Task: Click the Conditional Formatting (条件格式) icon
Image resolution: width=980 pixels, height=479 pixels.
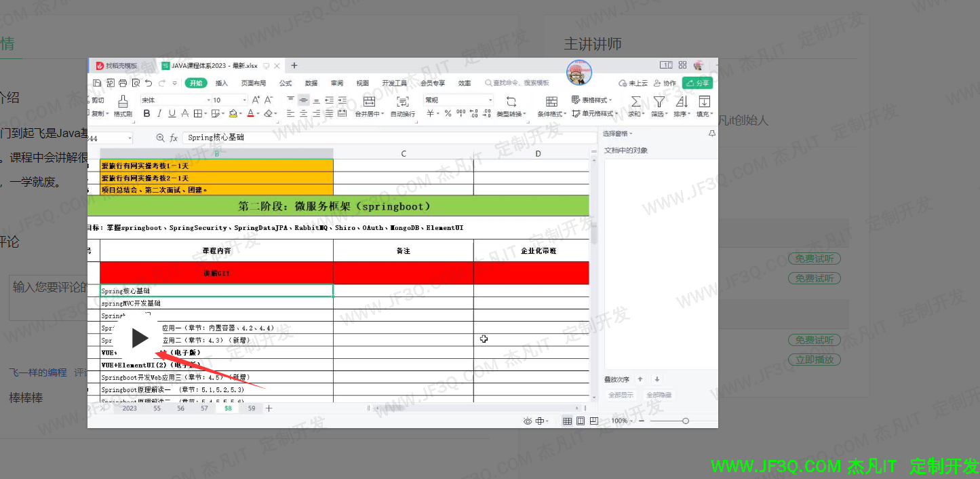Action: point(551,102)
